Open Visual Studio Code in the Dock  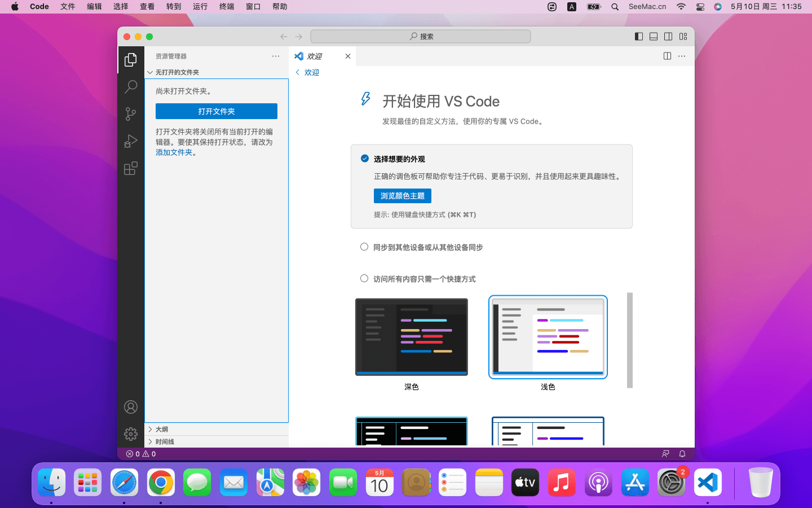point(708,483)
